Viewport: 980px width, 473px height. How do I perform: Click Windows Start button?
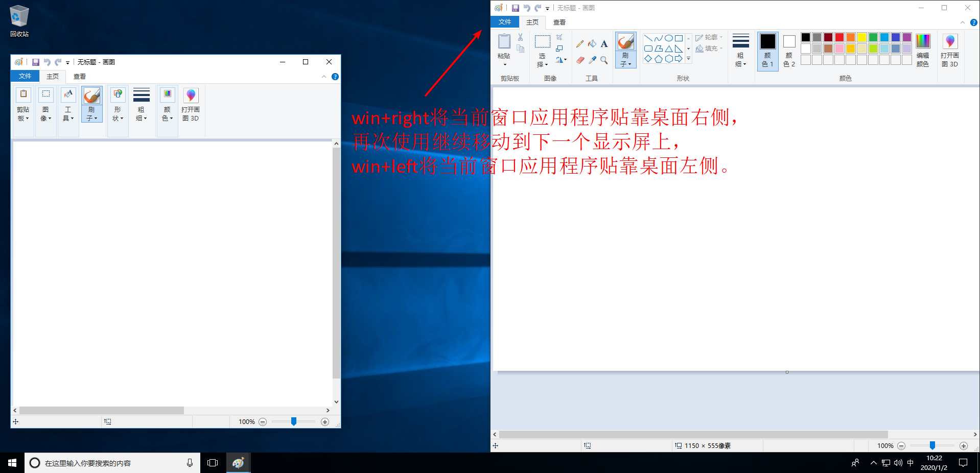pos(12,463)
